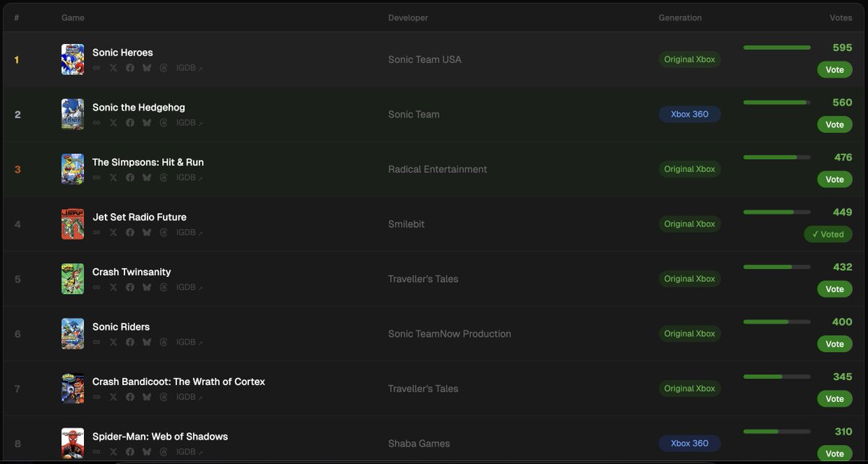
Task: Copy link icon under The Simpsons: Hit & Run
Action: pos(96,178)
